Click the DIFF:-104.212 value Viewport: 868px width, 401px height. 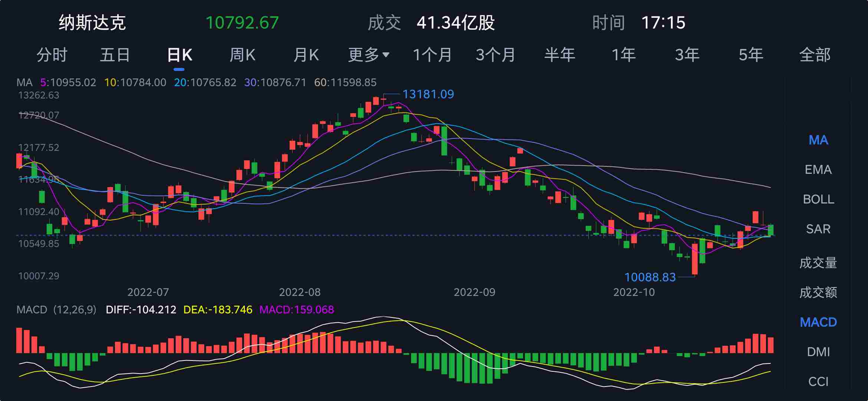click(x=141, y=310)
